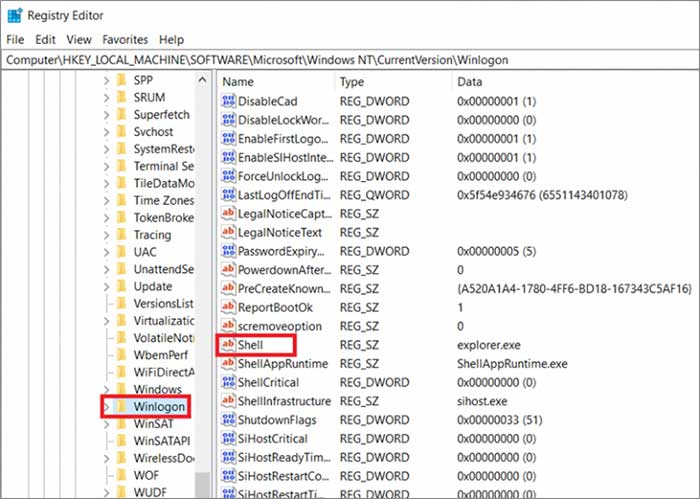
Task: Select ShellAppRuntime string icon
Action: [228, 363]
